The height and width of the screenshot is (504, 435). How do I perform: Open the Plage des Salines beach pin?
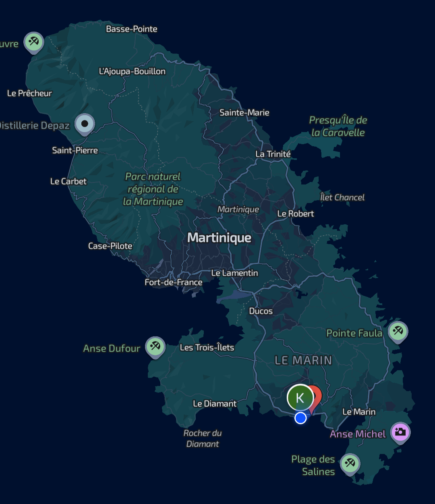[x=350, y=463]
